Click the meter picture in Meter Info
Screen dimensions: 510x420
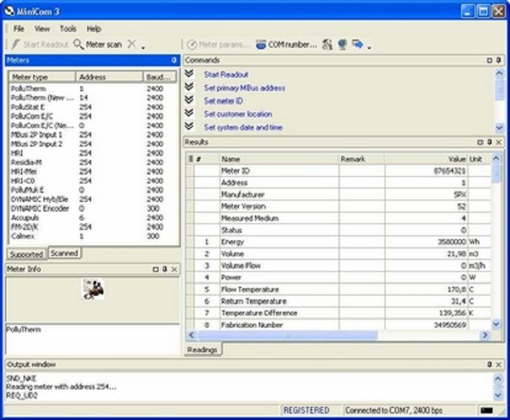[x=93, y=289]
